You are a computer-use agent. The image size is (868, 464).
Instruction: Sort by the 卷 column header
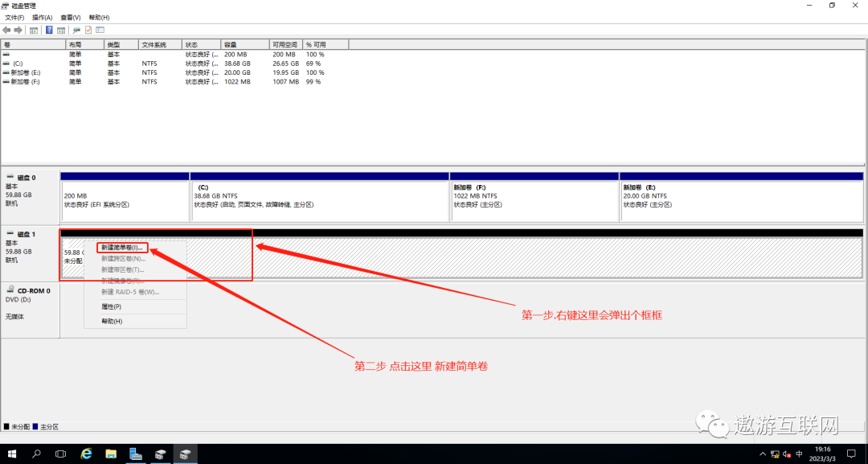click(x=33, y=44)
